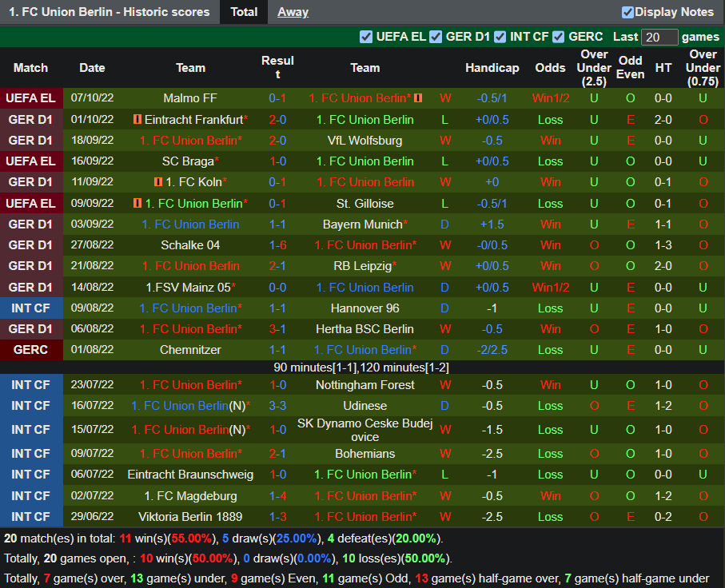The image size is (725, 588).
Task: Click the card icon beside 1. FC Koln
Action: pyautogui.click(x=158, y=182)
